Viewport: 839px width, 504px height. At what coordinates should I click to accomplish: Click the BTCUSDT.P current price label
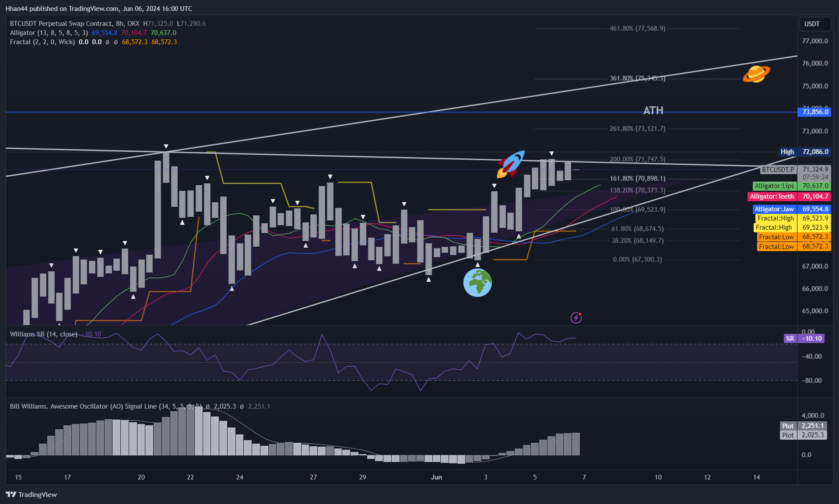(795, 173)
